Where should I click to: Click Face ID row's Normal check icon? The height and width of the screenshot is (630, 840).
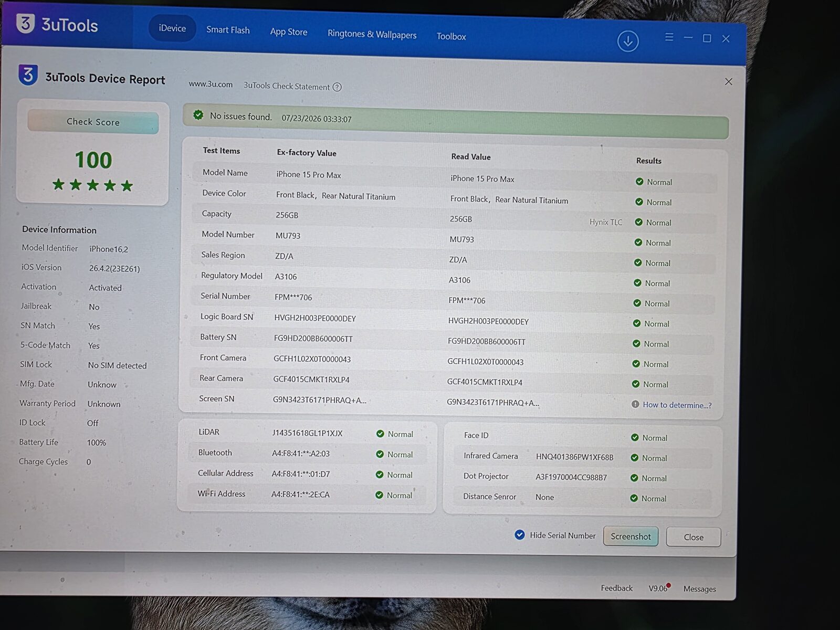tap(635, 437)
